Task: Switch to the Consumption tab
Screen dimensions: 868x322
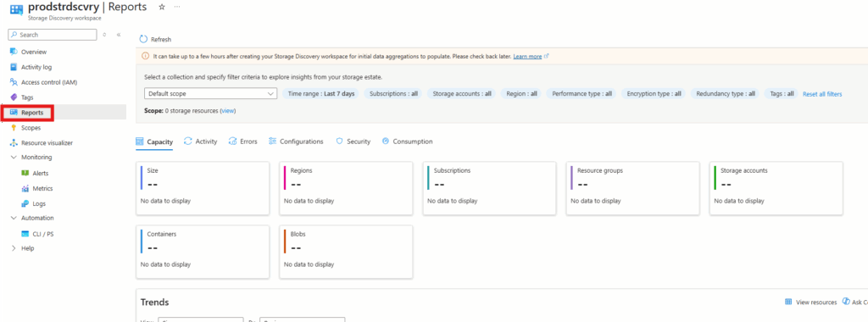Action: point(408,142)
